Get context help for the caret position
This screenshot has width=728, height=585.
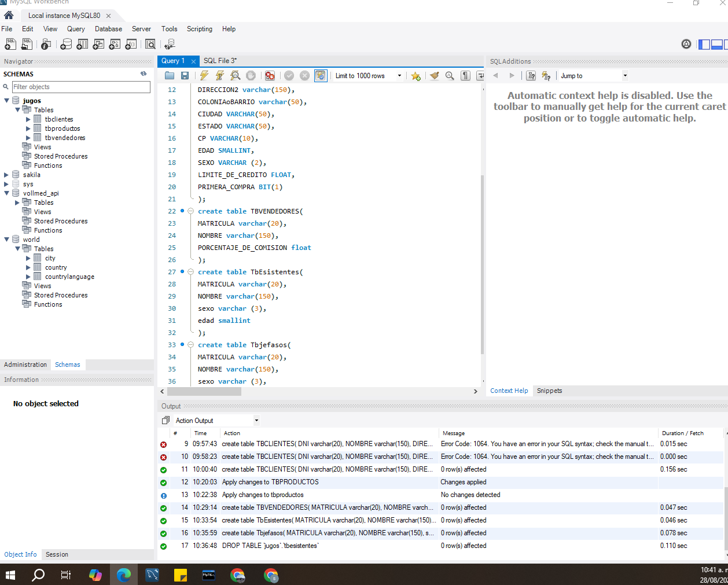(531, 76)
